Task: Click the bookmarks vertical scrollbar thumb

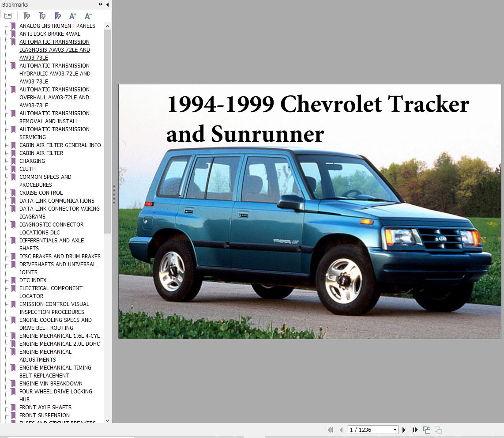Action: 107,132
